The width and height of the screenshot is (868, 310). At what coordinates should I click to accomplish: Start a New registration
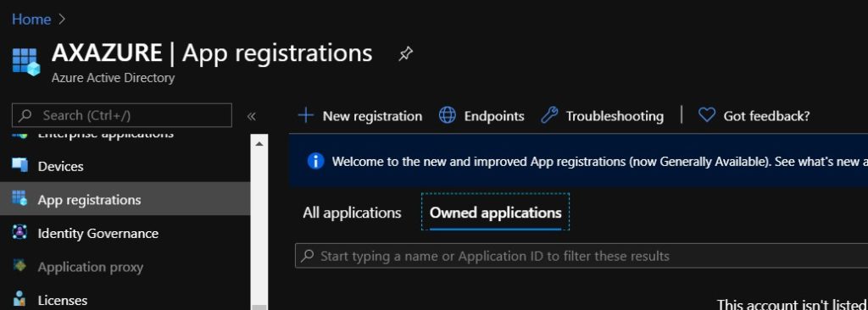coord(359,116)
